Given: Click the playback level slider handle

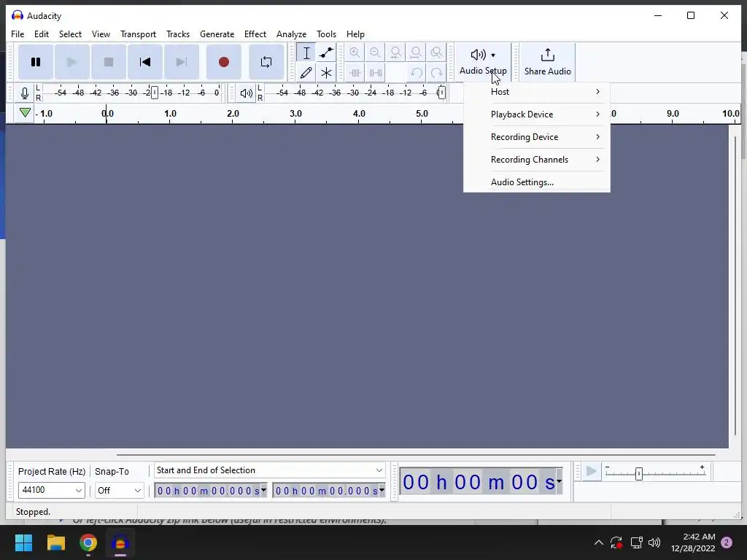Looking at the screenshot, I should (441, 93).
